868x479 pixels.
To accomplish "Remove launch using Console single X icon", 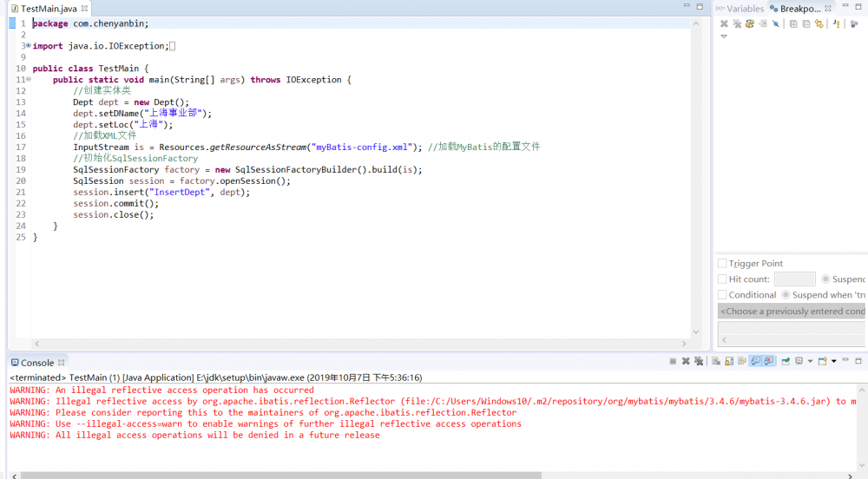I will point(686,361).
